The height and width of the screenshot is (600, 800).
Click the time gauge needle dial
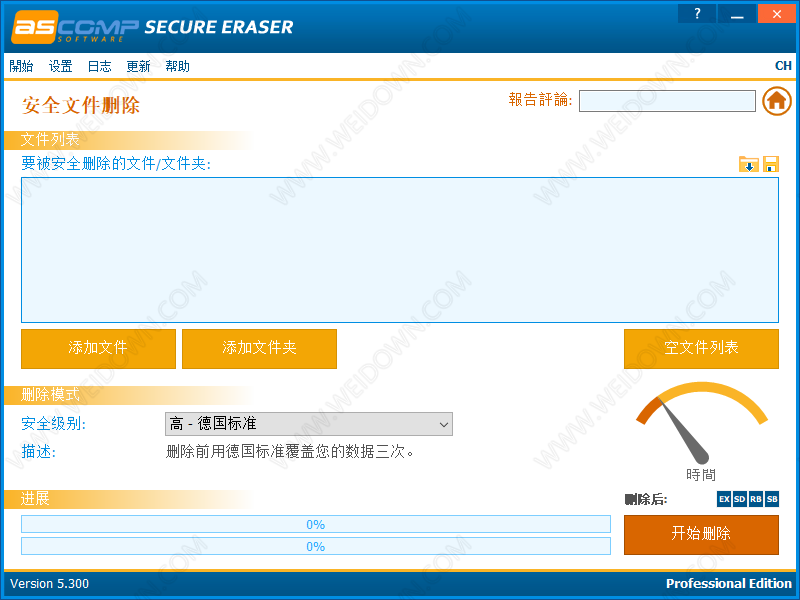702,423
